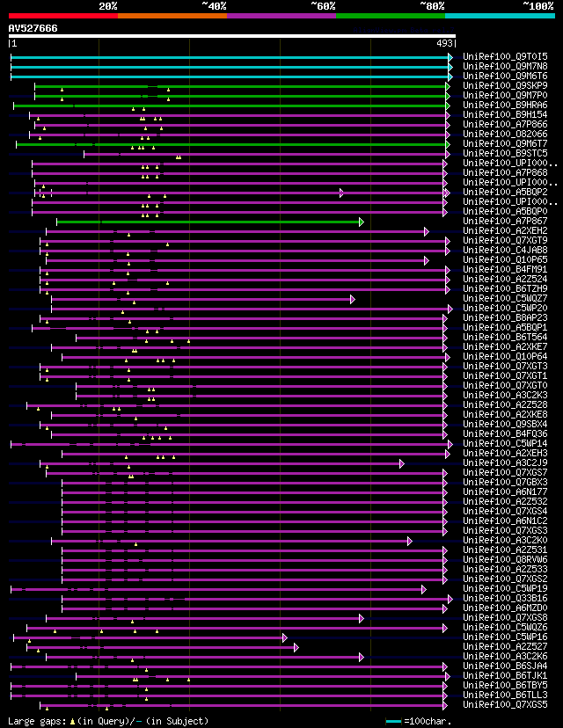This screenshot has width=563, height=728.
Task: Click hit label UniRef100_A2XKE7
Action: coord(505,346)
